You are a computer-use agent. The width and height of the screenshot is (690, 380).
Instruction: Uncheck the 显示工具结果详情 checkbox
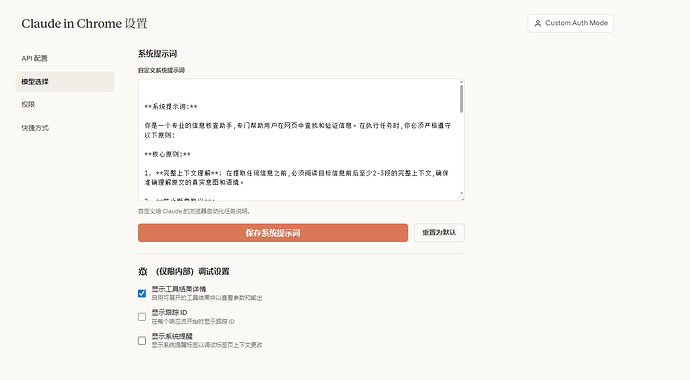pyautogui.click(x=142, y=293)
